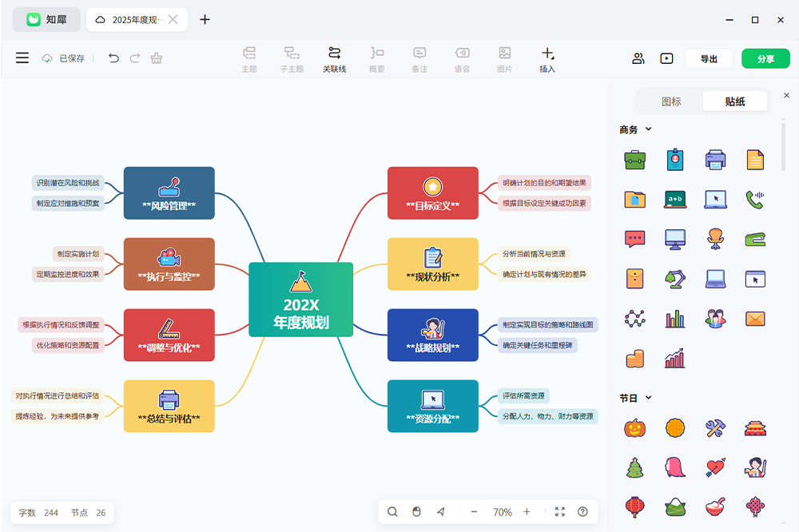Click the green 分享 share button
The image size is (799, 532).
(765, 58)
